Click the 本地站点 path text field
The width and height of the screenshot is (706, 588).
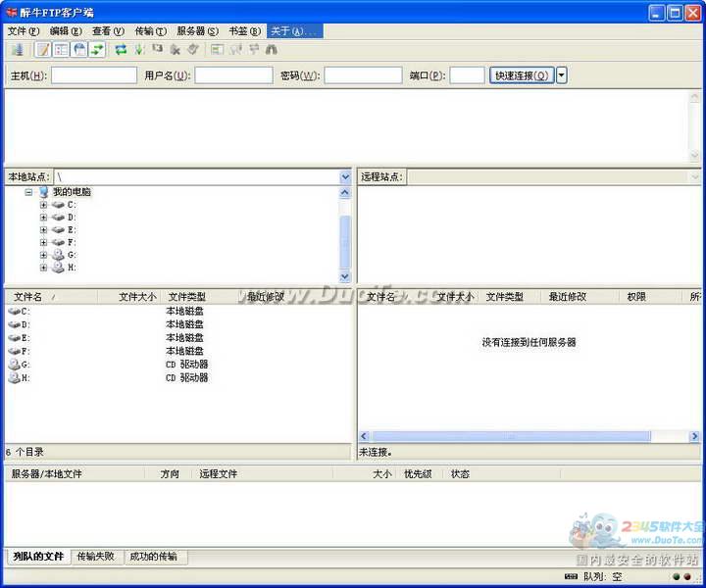[x=197, y=177]
